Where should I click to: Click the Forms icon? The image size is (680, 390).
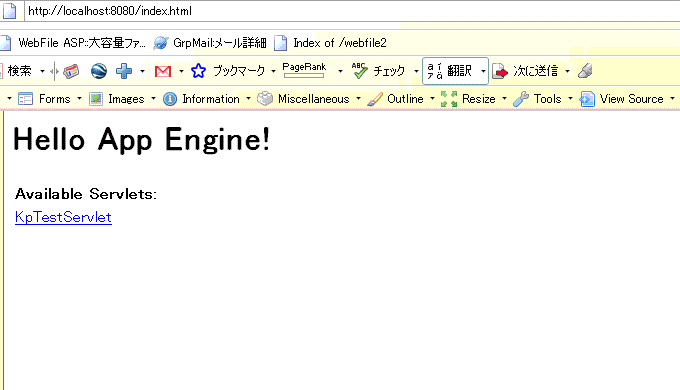point(26,99)
